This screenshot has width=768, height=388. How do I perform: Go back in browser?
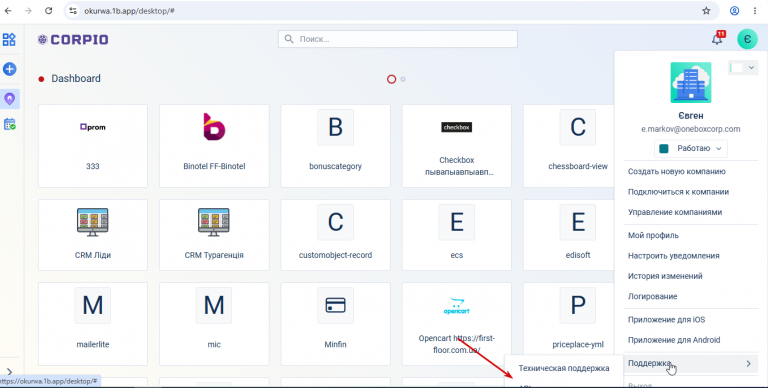pyautogui.click(x=8, y=11)
